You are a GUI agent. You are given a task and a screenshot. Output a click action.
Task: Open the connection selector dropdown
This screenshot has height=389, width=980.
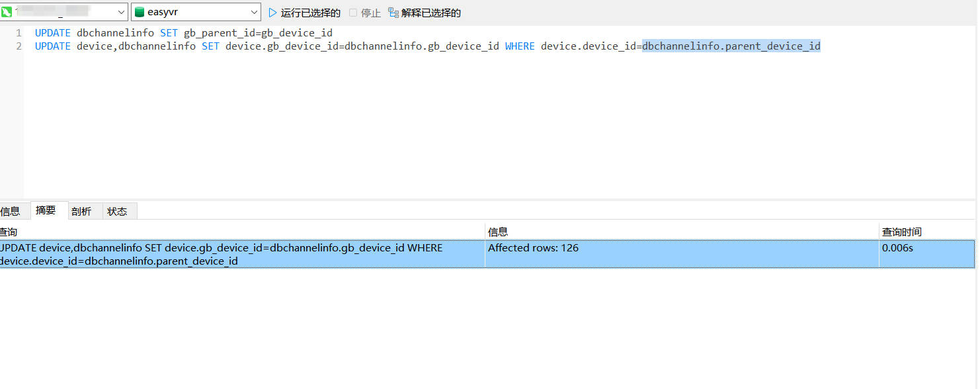click(120, 12)
